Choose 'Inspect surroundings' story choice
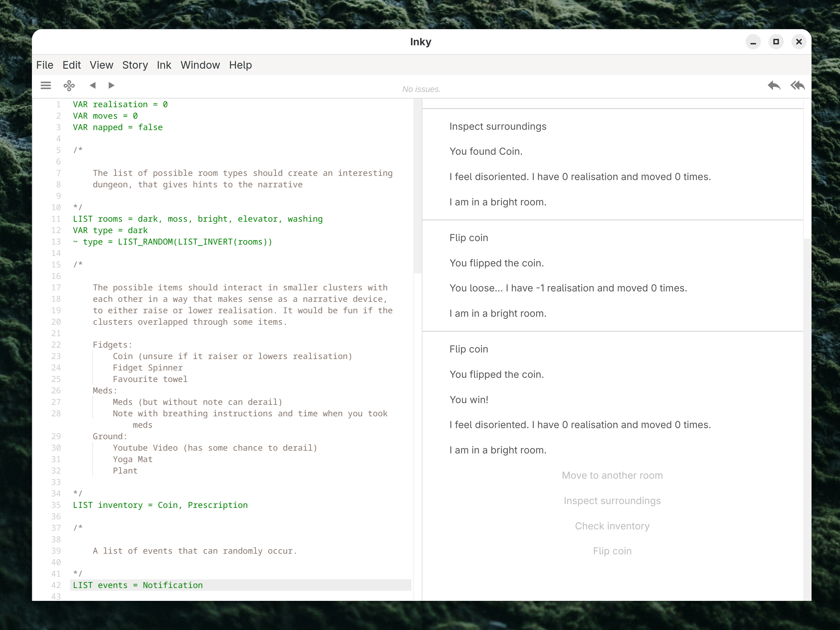Screen dimensions: 840x630 click(x=612, y=501)
